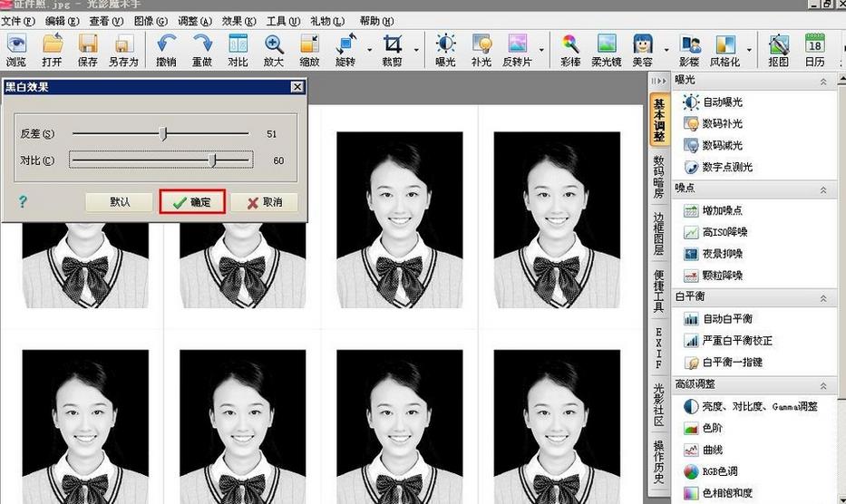
Task: Switch to the 边框图层 side tab
Action: [x=659, y=234]
